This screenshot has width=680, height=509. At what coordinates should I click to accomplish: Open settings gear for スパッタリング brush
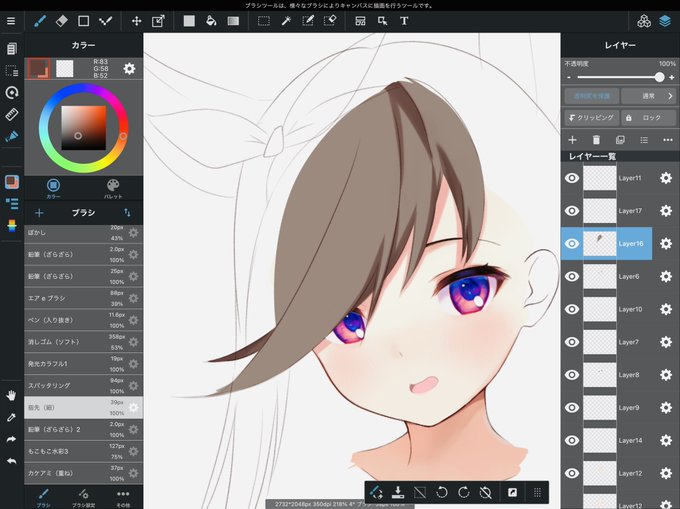point(134,386)
